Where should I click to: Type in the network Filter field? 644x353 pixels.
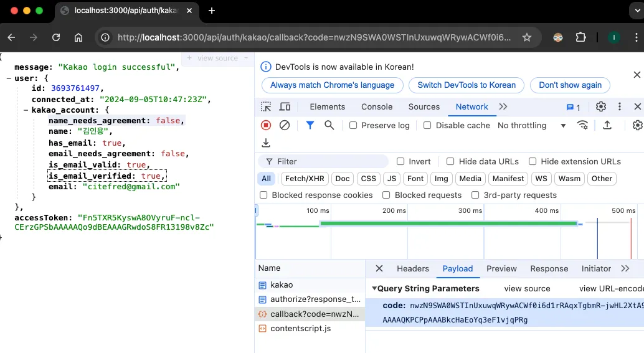click(330, 161)
